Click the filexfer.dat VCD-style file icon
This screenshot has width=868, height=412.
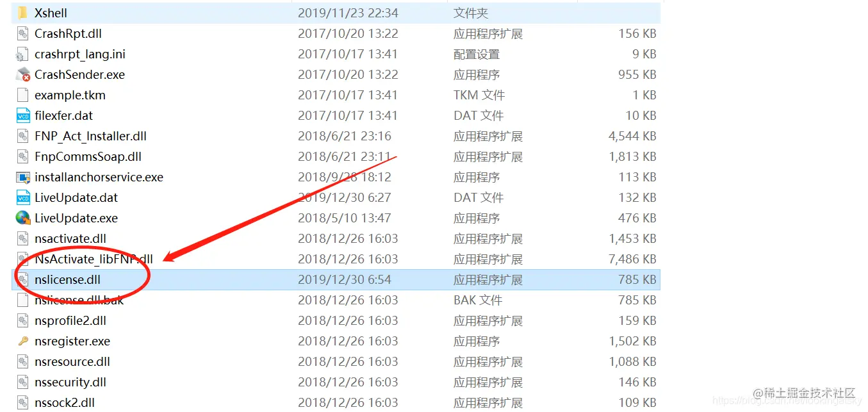point(22,115)
